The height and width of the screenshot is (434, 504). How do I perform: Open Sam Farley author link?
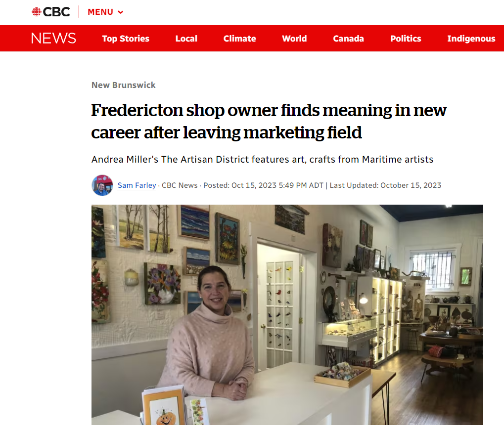(x=137, y=185)
